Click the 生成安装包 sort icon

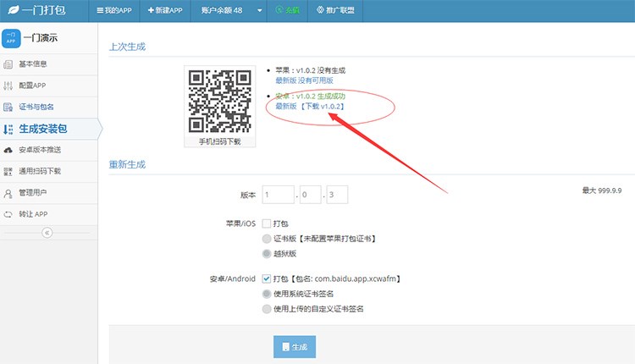pyautogui.click(x=8, y=130)
